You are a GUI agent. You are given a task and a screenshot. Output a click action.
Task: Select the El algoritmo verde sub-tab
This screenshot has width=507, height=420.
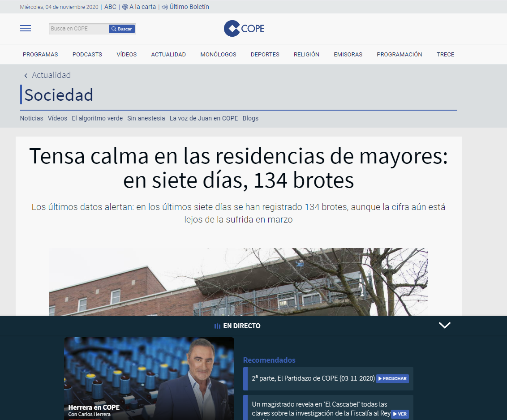(x=97, y=118)
